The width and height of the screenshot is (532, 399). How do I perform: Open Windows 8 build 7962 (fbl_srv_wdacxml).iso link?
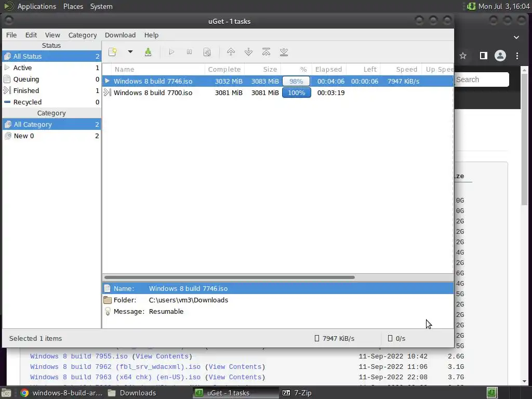[115, 367]
